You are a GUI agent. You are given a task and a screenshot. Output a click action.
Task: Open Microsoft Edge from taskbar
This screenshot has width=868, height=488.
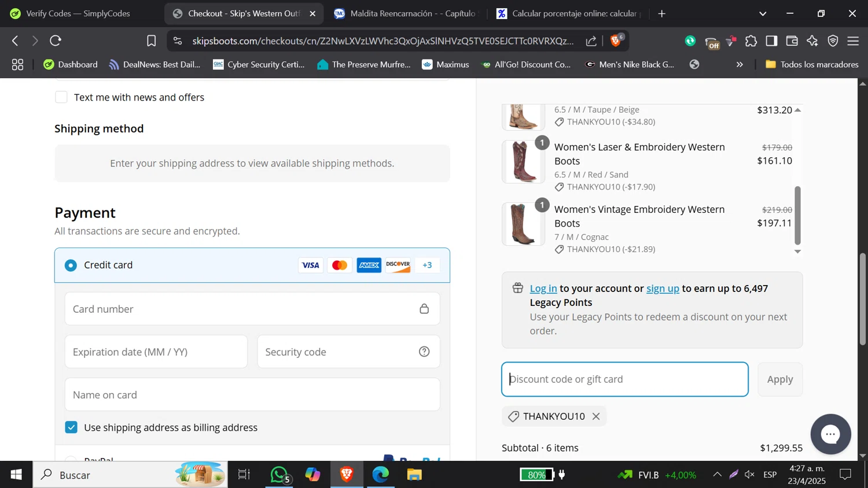[x=381, y=475]
